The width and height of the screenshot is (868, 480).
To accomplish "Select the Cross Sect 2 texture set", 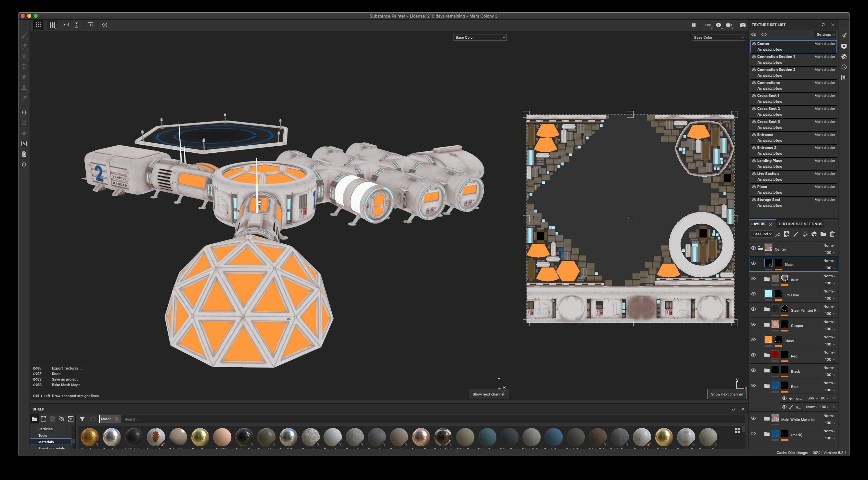I will pyautogui.click(x=794, y=111).
